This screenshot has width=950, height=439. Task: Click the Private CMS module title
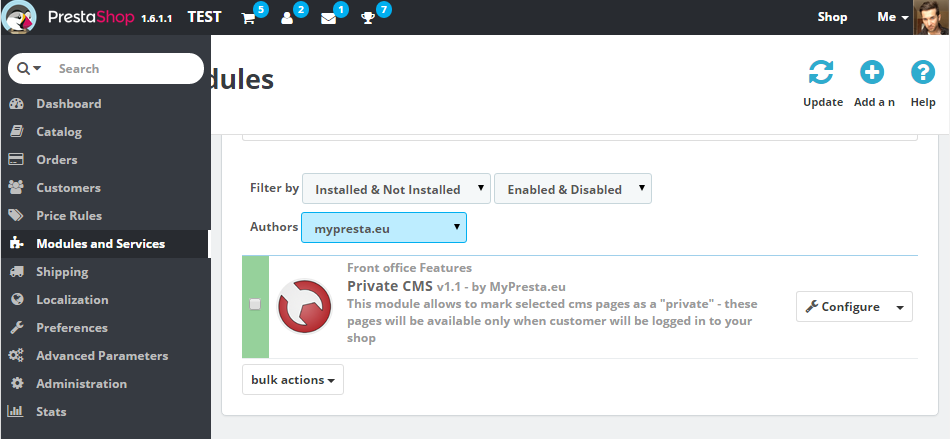point(390,286)
